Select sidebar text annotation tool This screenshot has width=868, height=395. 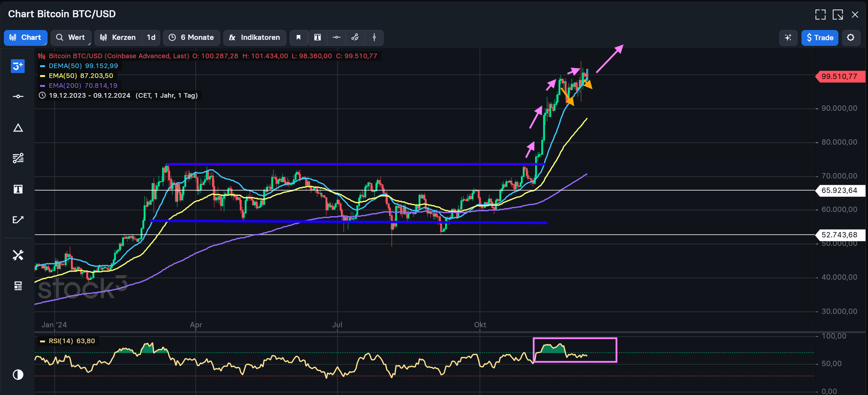point(18,189)
